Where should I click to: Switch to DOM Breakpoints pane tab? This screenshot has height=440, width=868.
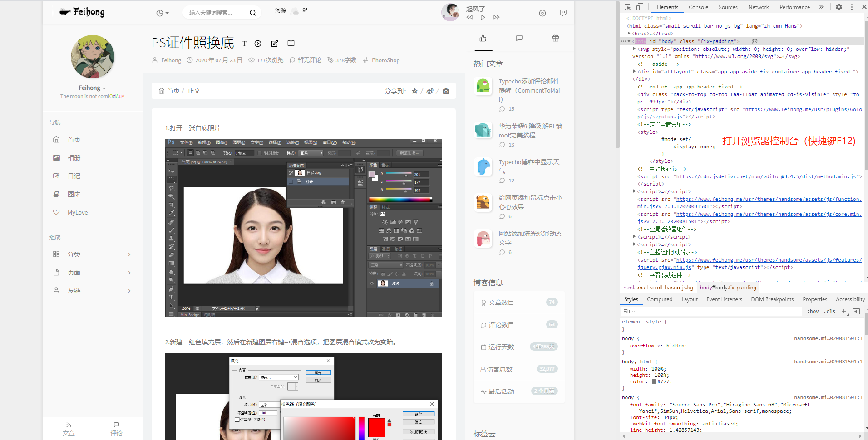[x=772, y=299]
